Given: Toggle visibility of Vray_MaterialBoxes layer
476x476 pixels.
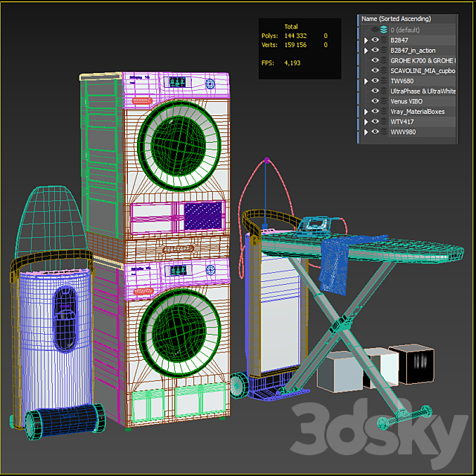Looking at the screenshot, I should 375,111.
